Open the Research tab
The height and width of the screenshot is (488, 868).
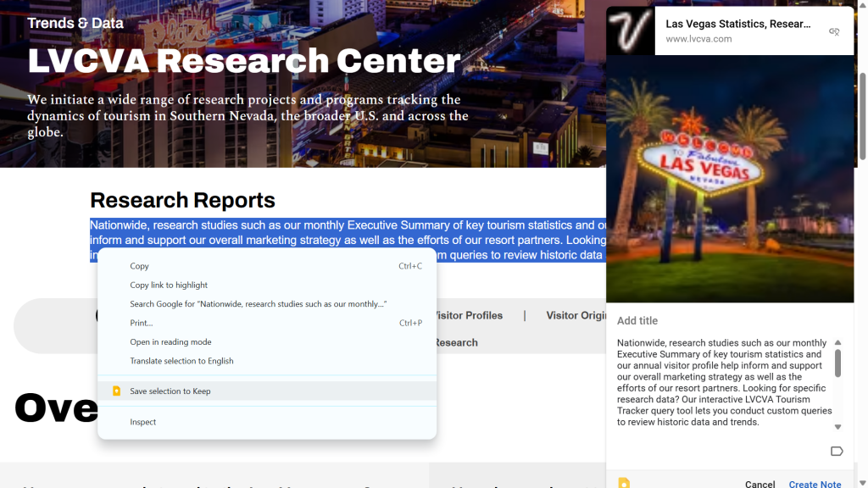pos(456,342)
